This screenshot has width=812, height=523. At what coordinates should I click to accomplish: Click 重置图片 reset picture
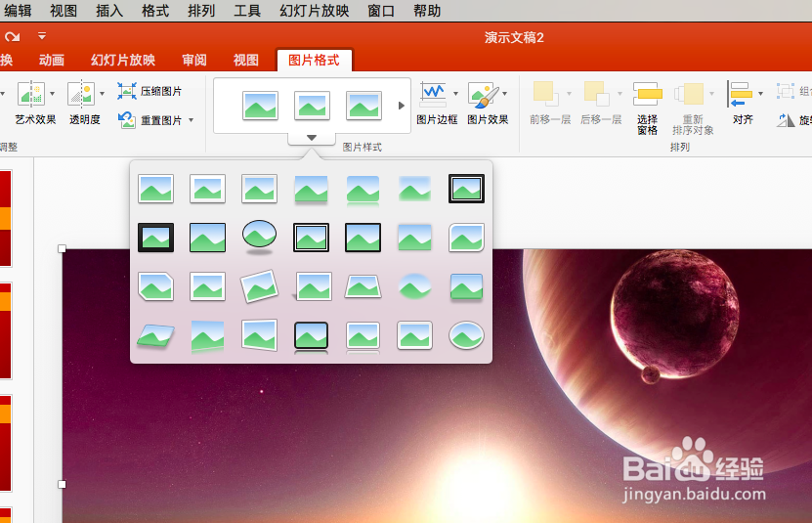click(150, 120)
